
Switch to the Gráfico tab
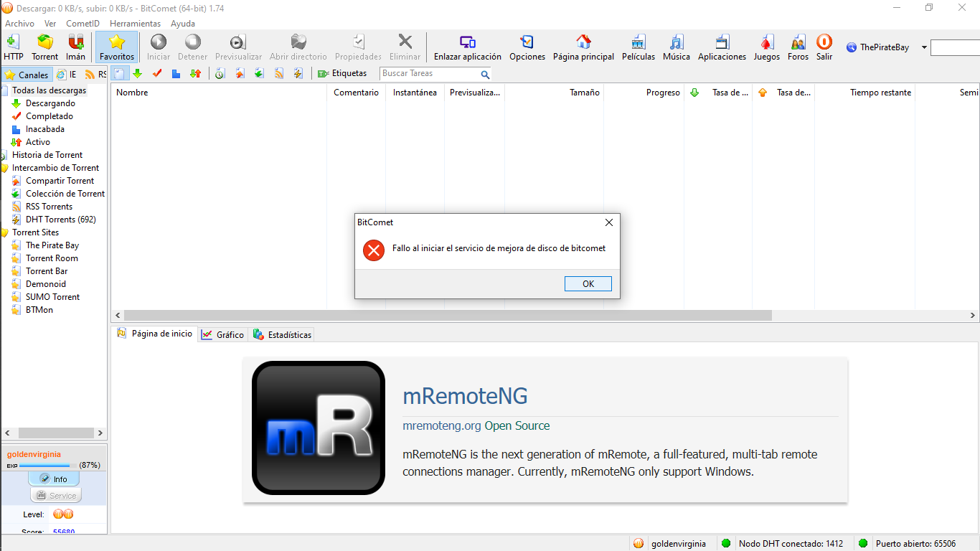pos(223,335)
